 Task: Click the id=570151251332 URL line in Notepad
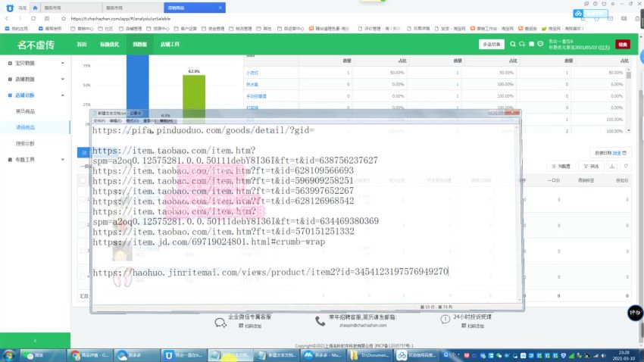(x=224, y=232)
